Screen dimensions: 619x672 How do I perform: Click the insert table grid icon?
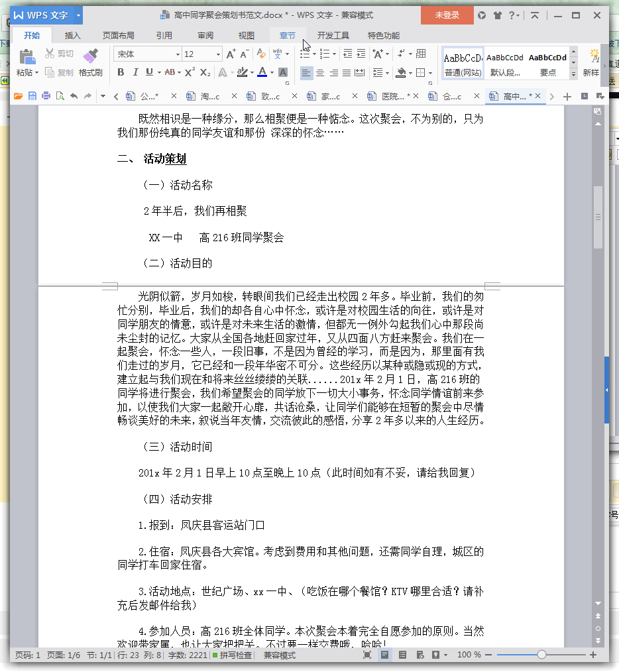click(x=421, y=54)
